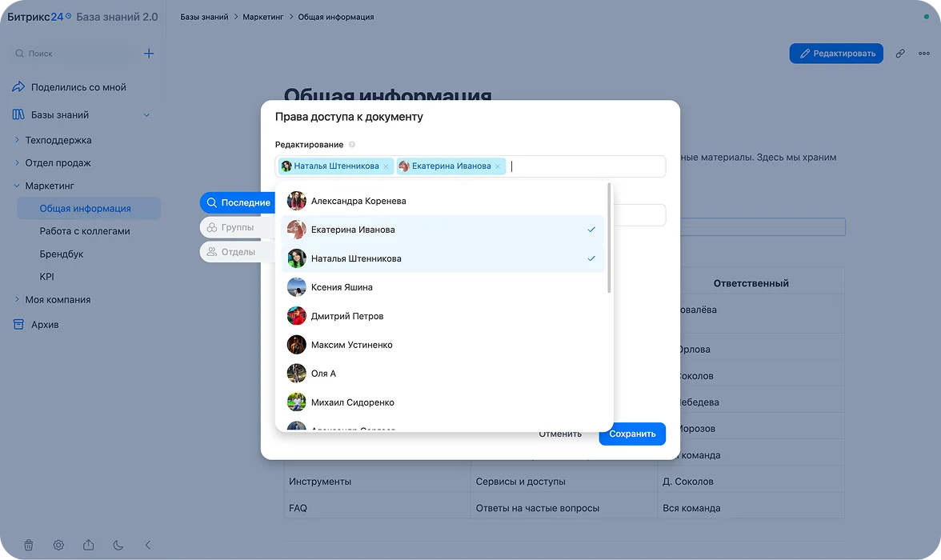Switch to the Группы tab
The width and height of the screenshot is (941, 560).
pyautogui.click(x=237, y=227)
